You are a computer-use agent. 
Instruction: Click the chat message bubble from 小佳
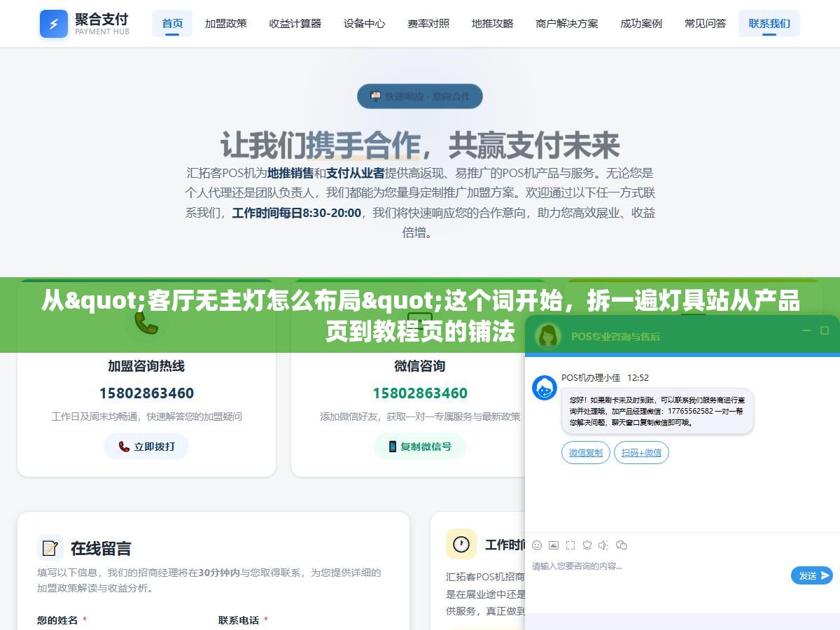(x=657, y=411)
